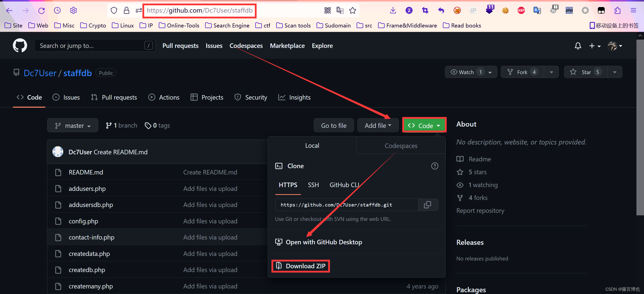The width and height of the screenshot is (644, 294).
Task: Click the undo arrow extension icon
Action: click(441, 11)
